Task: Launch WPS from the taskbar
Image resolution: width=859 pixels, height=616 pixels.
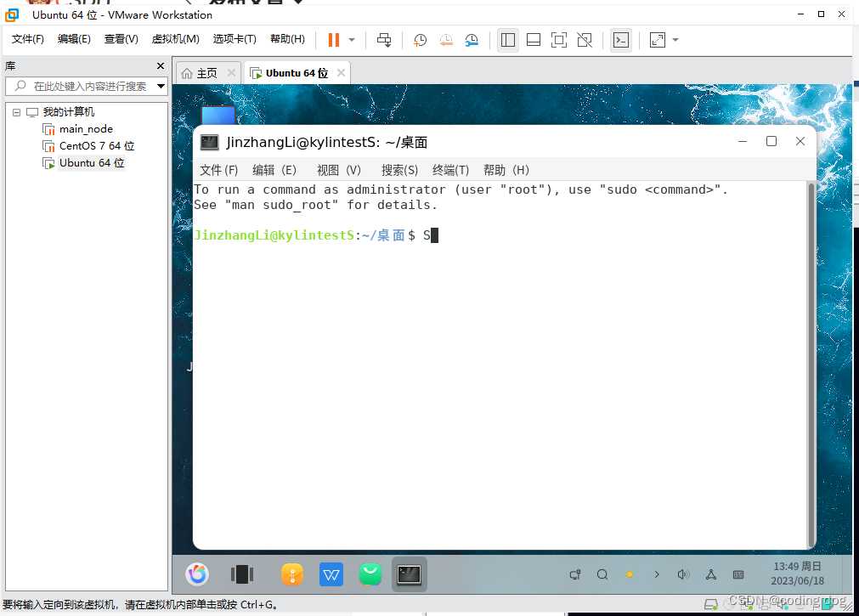Action: pyautogui.click(x=331, y=574)
